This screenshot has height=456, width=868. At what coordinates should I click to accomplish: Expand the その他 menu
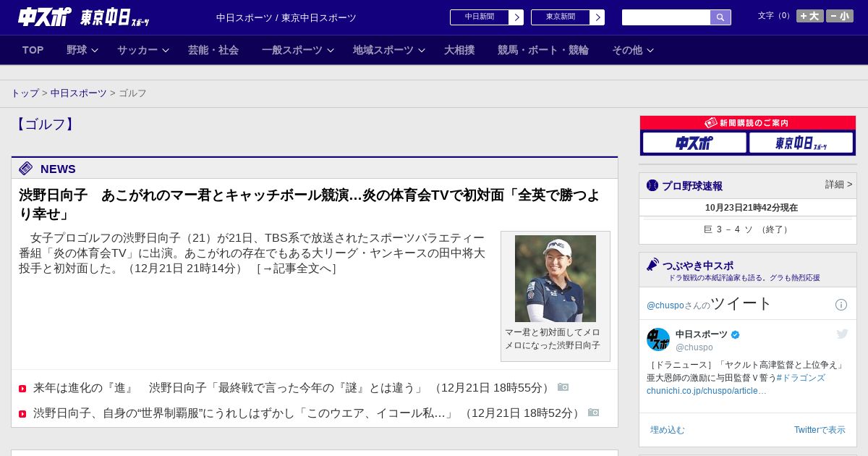click(633, 50)
